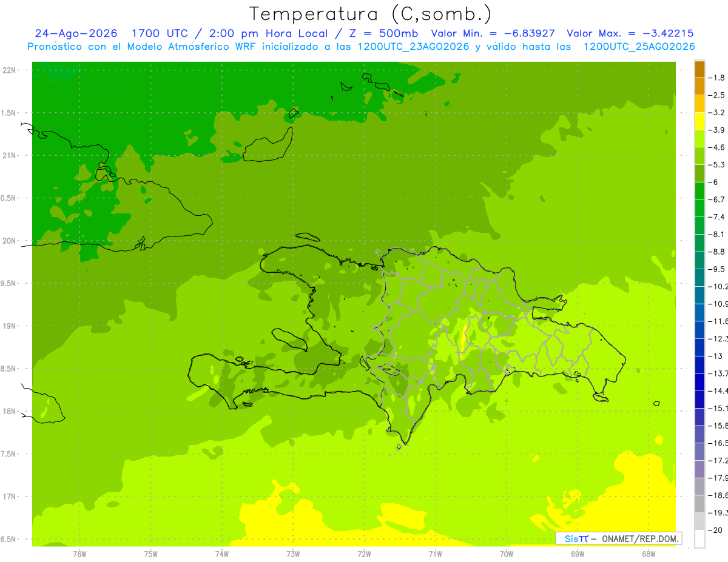Click the '21N' latitude label
This screenshot has height=562, width=728.
[x=9, y=156]
